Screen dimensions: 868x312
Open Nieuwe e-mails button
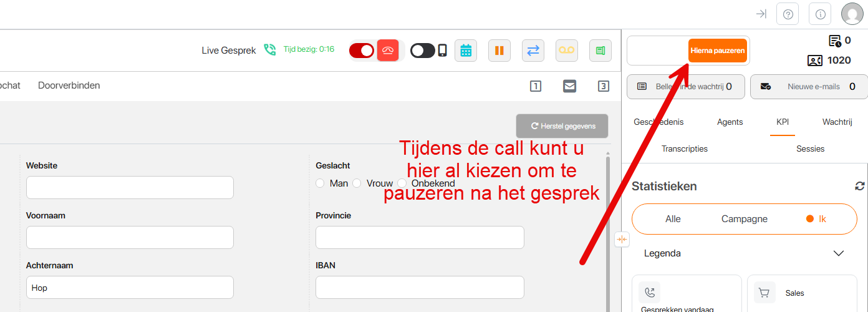click(809, 87)
